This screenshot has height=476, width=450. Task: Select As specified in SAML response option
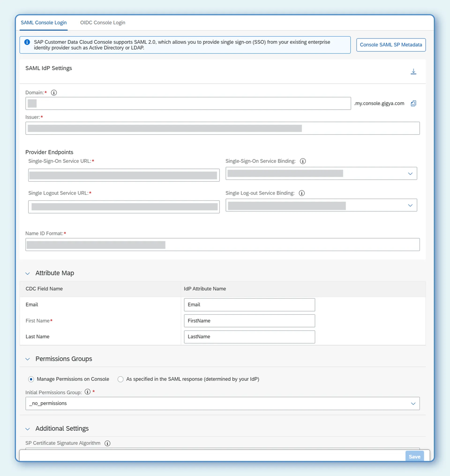pyautogui.click(x=120, y=379)
